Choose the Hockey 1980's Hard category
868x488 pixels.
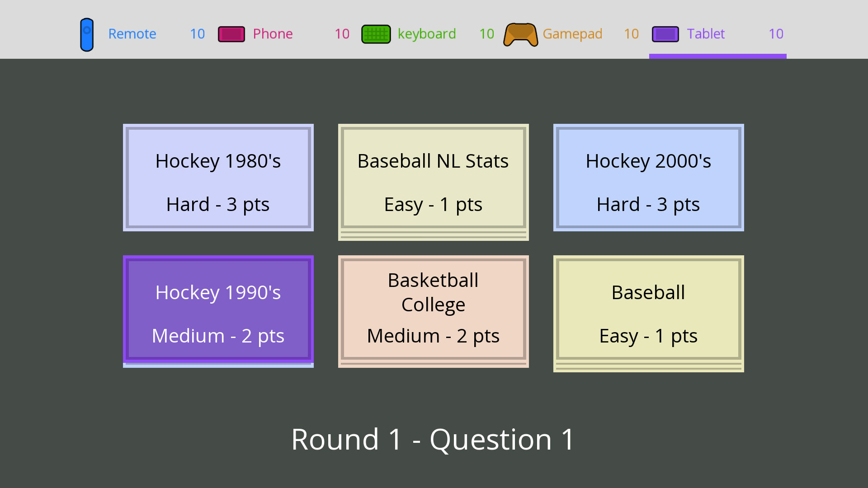(x=218, y=178)
